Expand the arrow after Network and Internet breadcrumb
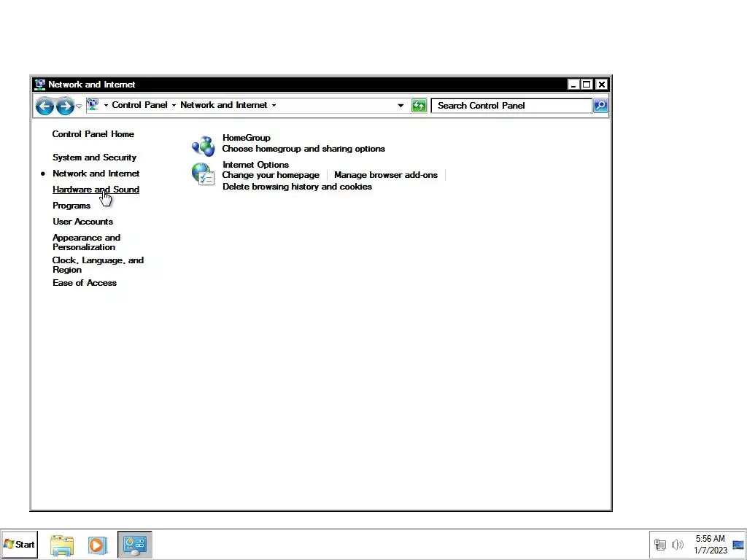The image size is (747, 560). click(274, 105)
